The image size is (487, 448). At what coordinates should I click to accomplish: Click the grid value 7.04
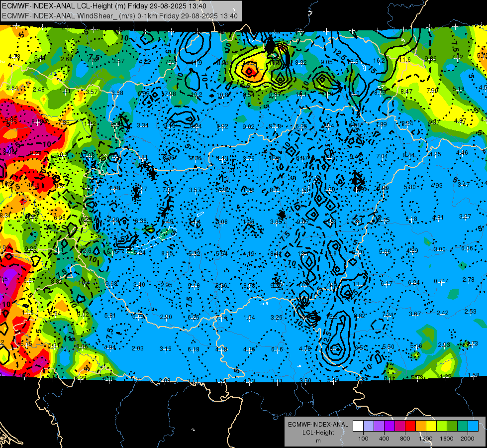point(382,156)
